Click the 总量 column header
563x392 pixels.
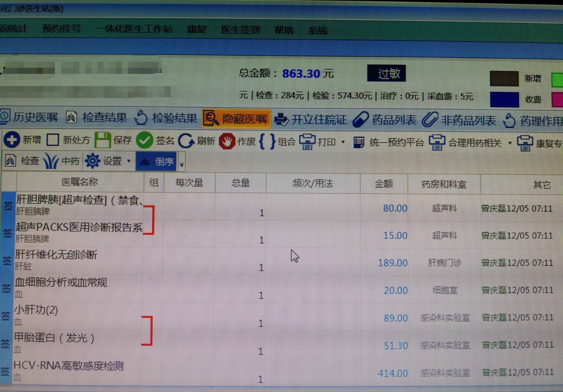pos(241,183)
